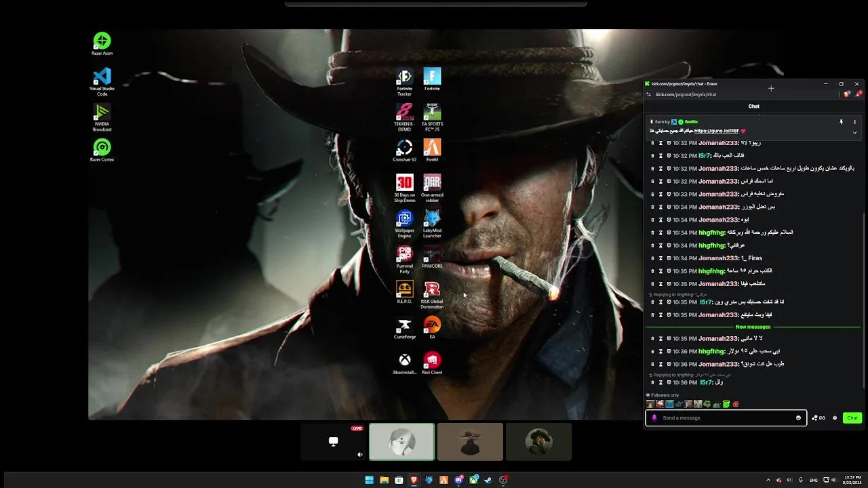Open site settings icon left of URL
The image size is (868, 488).
(x=649, y=94)
